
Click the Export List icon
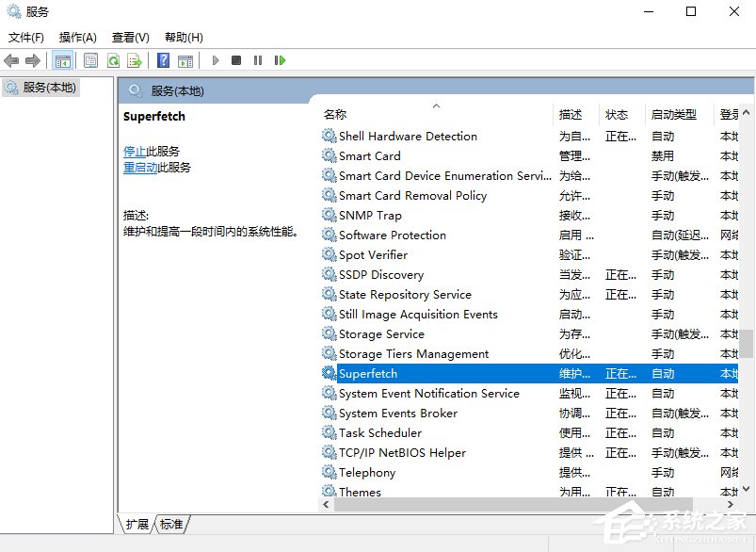[x=135, y=60]
